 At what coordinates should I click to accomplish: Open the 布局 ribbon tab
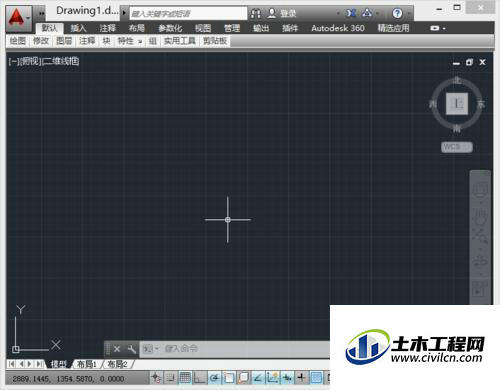(x=136, y=28)
